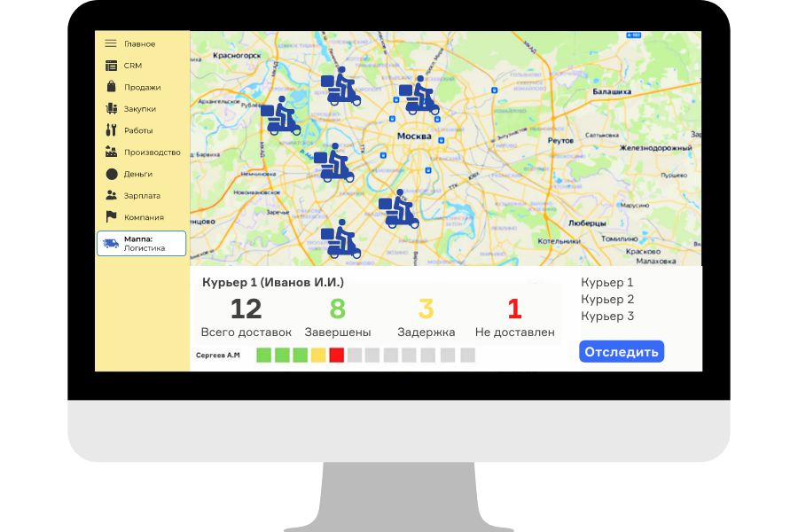
Task: Click the Зарплата people icon
Action: pos(111,195)
